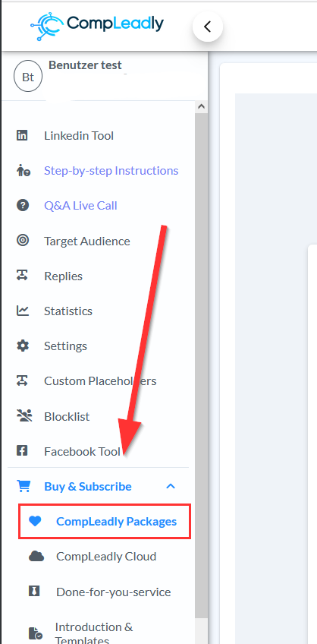The image size is (317, 644).
Task: Click the sidebar scrollbar up arrow
Action: [x=201, y=107]
